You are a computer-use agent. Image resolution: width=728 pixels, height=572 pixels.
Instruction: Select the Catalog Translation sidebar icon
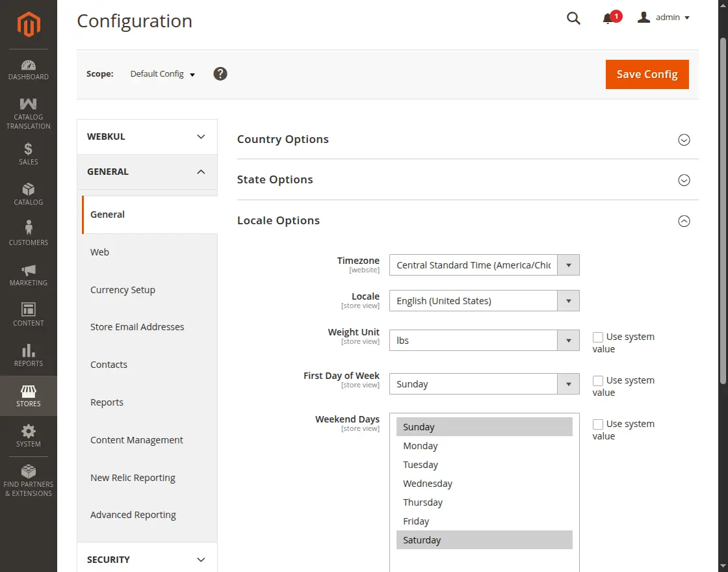point(28,104)
